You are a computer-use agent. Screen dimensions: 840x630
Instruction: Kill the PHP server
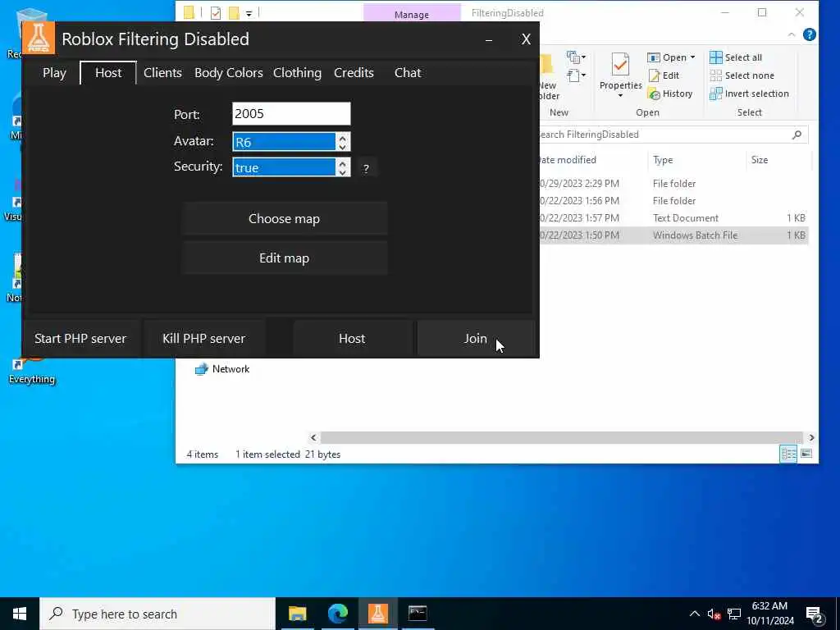pos(203,339)
